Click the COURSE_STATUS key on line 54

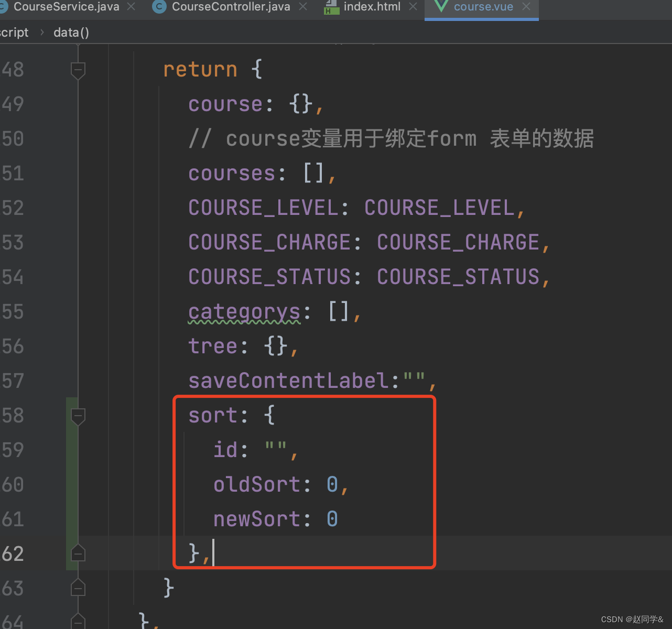coord(269,277)
